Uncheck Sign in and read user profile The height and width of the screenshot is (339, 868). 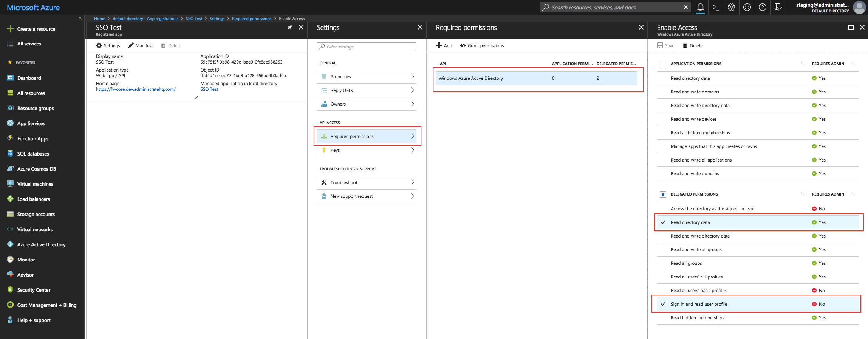coord(663,304)
